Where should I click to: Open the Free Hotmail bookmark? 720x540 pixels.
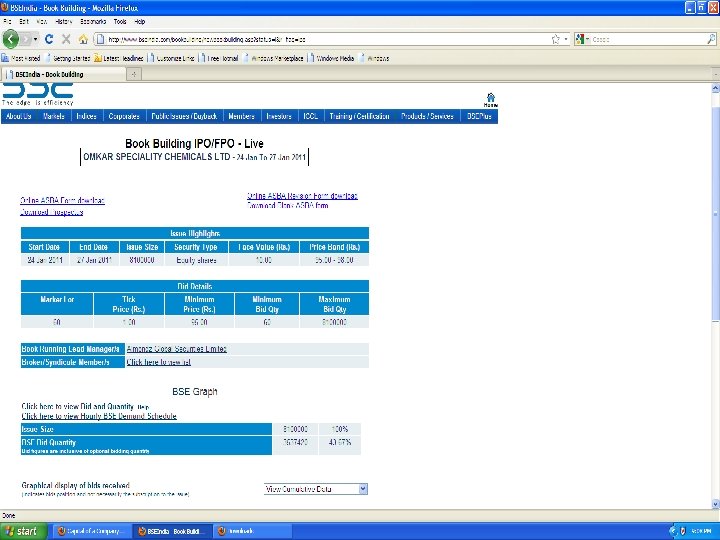click(x=219, y=58)
